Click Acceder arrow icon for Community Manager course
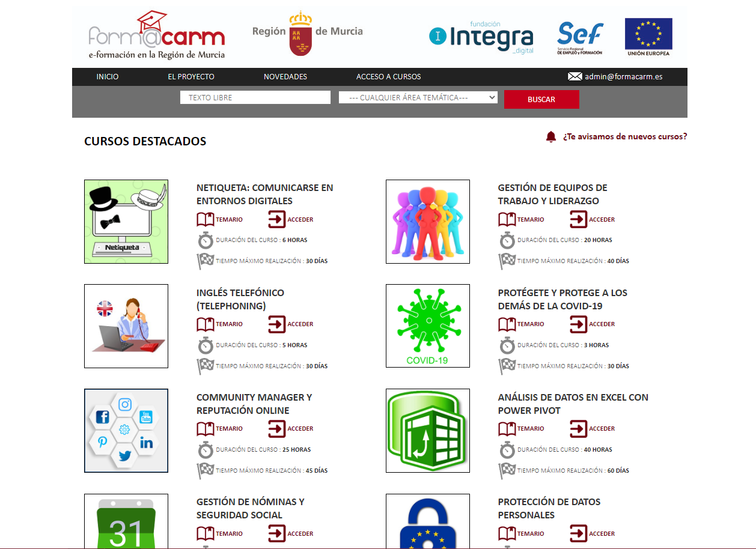The width and height of the screenshot is (756, 549). click(x=277, y=429)
